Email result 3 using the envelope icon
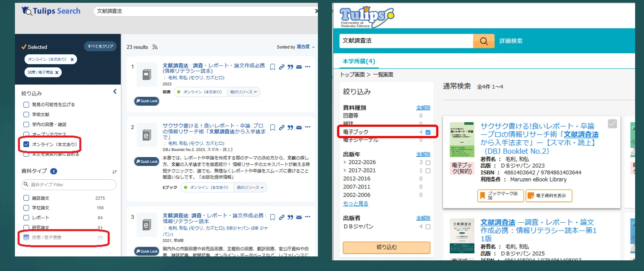Image resolution: width=644 pixels, height=271 pixels. [299, 217]
